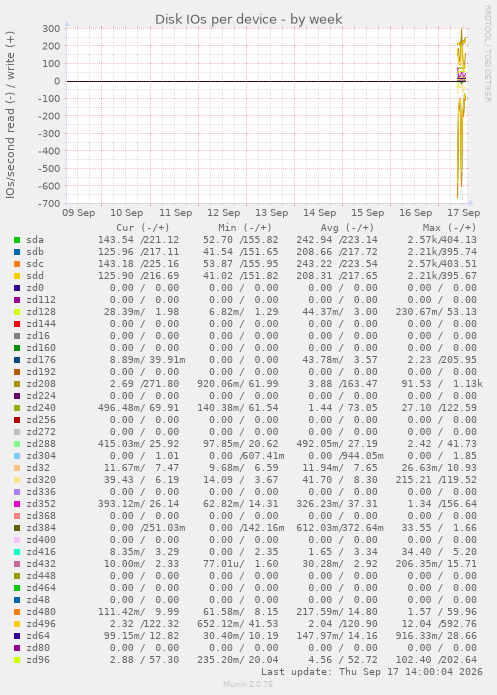The image size is (497, 695).
Task: Click sdc's average value '243.22 /223.54'
Action: tap(337, 264)
